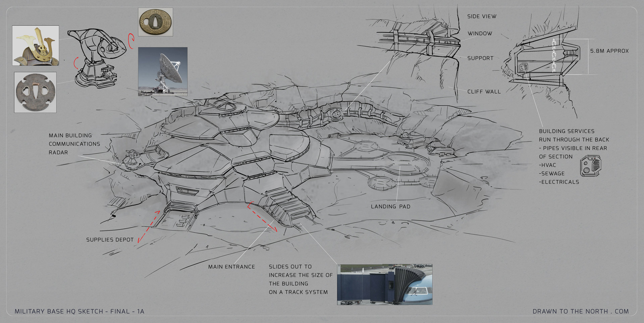
Task: Click 'MILITARY BASE HQ SKETCH - FINAL - 1A' title
Action: pyautogui.click(x=79, y=311)
